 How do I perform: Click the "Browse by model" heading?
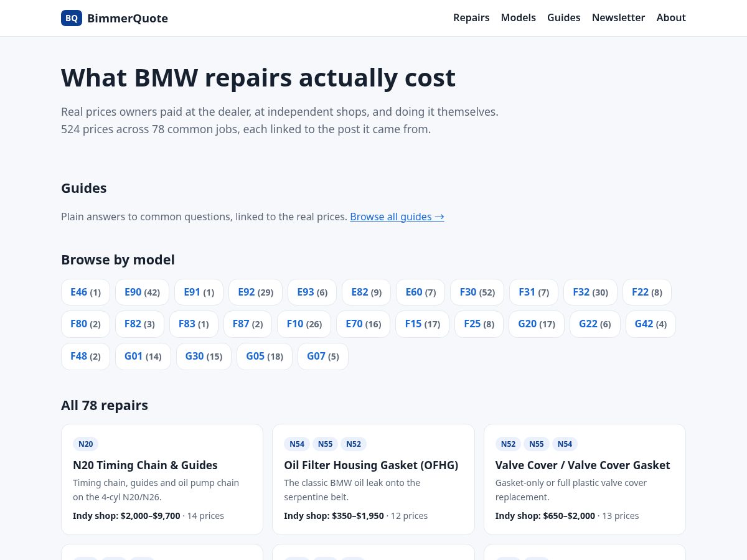[118, 260]
